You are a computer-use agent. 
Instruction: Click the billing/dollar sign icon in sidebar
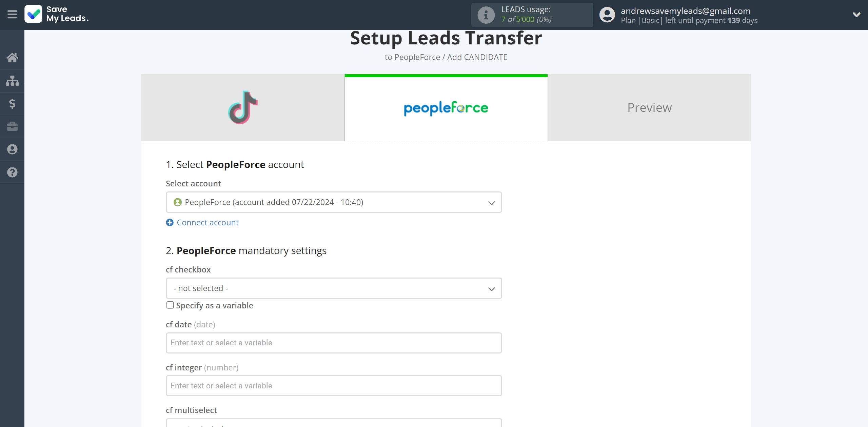(12, 103)
